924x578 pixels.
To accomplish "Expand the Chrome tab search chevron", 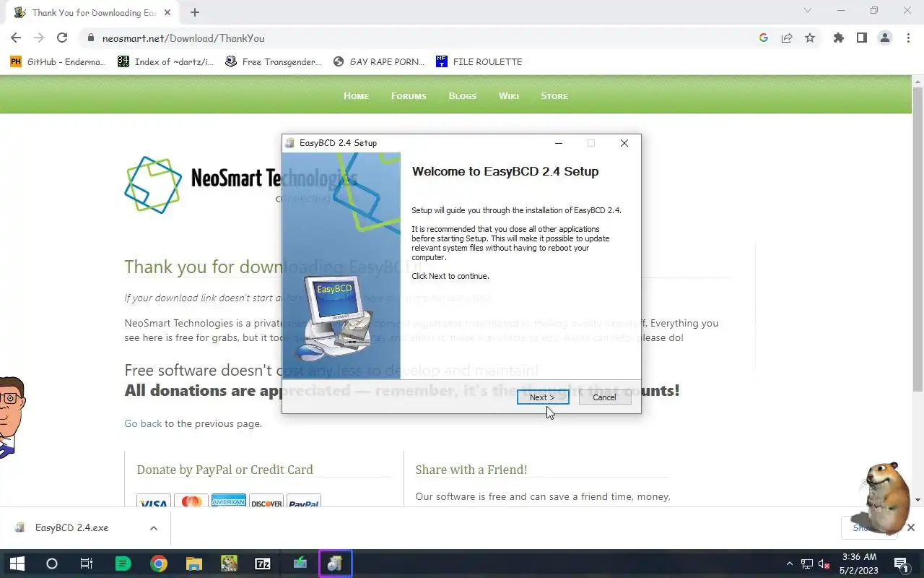I will pos(808,10).
